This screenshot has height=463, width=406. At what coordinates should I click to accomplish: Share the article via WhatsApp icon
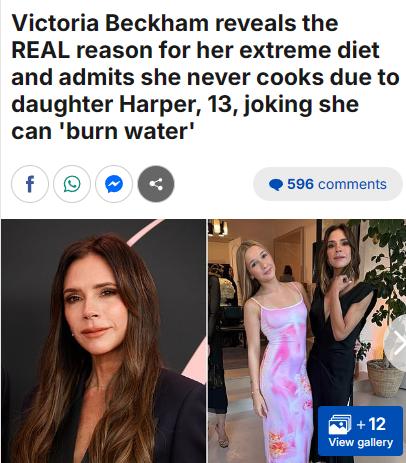(72, 184)
